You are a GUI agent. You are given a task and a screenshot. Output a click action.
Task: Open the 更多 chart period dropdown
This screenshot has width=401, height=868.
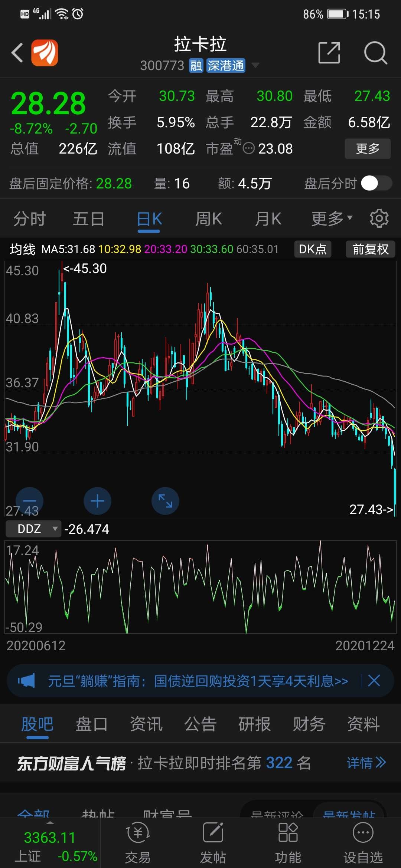[x=332, y=218]
